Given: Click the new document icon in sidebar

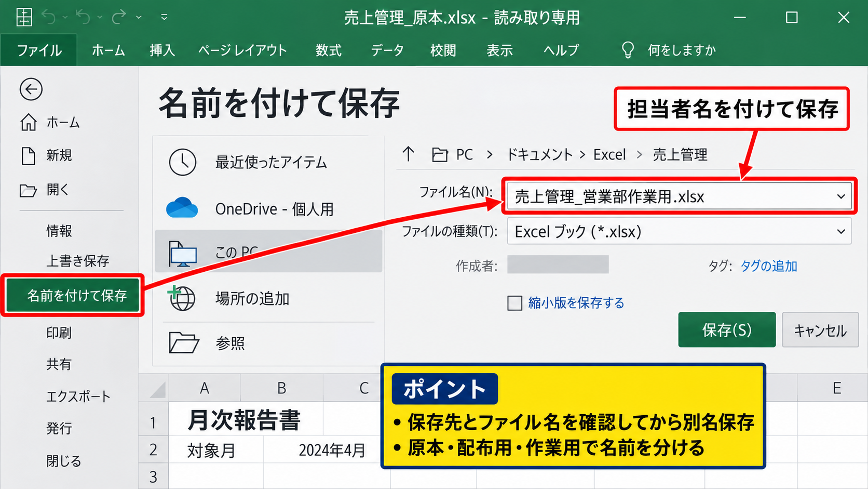Looking at the screenshot, I should (x=28, y=155).
